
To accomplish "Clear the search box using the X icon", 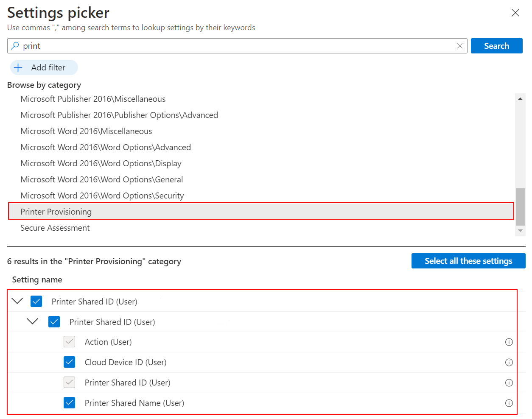I will (x=460, y=45).
